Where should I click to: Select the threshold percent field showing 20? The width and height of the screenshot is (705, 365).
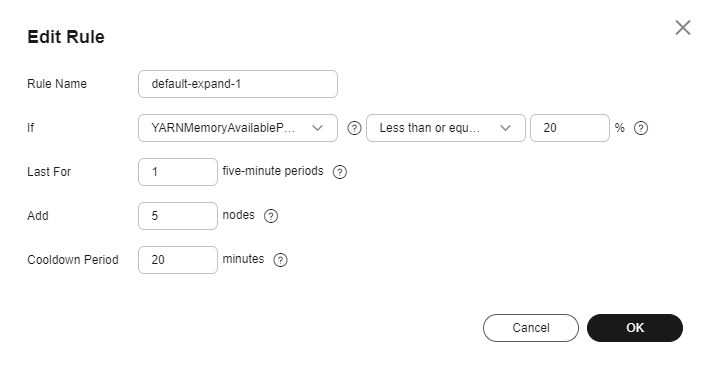click(x=570, y=128)
